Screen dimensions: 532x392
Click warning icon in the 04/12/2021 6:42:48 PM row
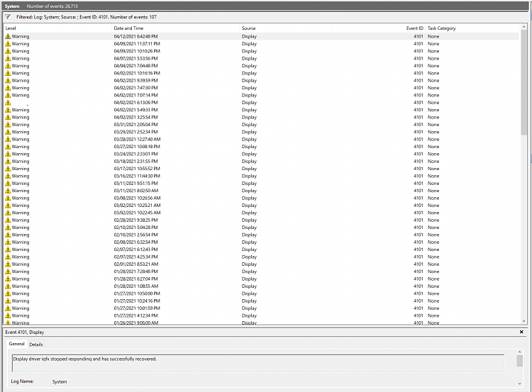tap(8, 36)
